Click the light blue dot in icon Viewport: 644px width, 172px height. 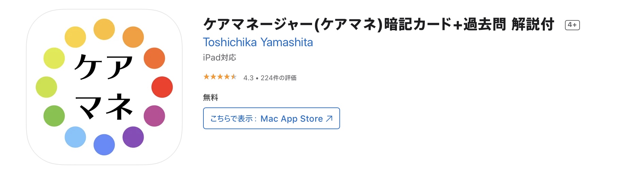(x=75, y=137)
